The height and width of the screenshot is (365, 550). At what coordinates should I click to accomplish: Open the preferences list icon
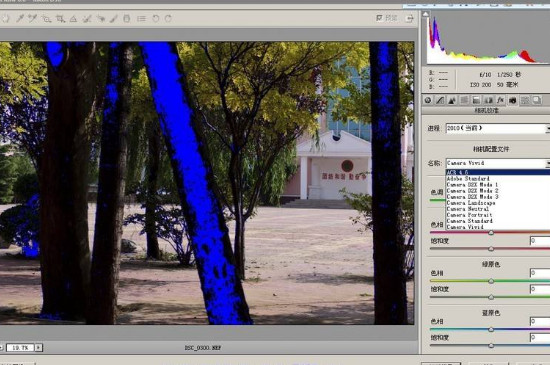click(141, 19)
